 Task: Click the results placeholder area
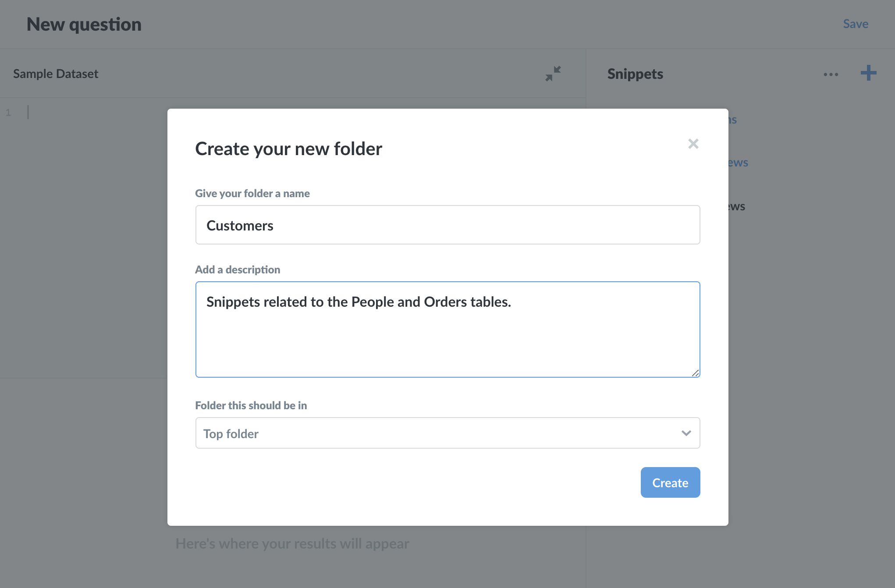(292, 543)
